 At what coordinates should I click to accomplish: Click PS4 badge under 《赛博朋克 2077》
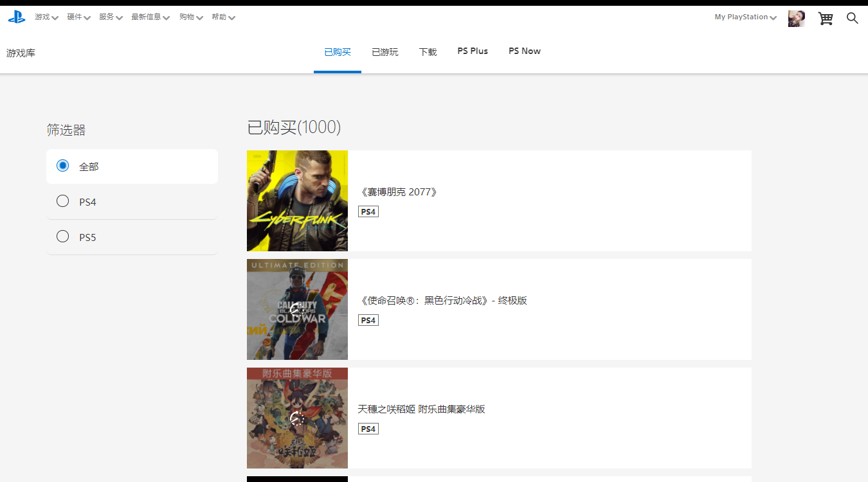368,211
